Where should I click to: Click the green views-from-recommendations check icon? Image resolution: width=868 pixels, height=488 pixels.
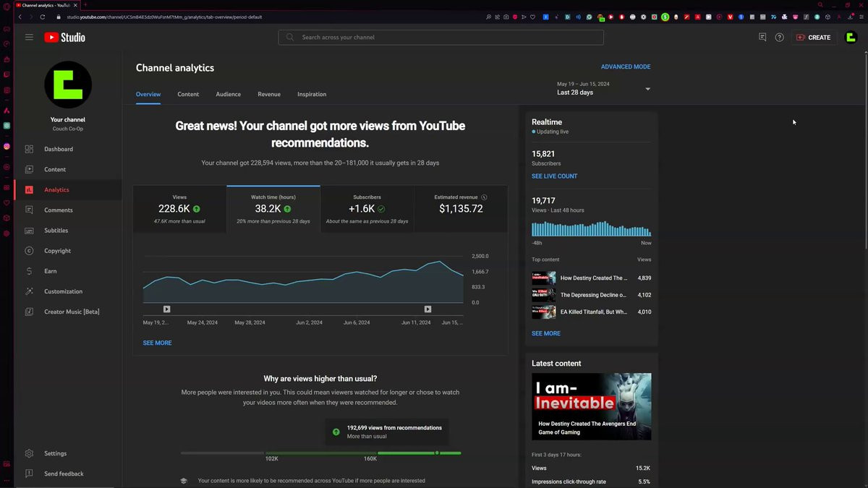pyautogui.click(x=336, y=432)
